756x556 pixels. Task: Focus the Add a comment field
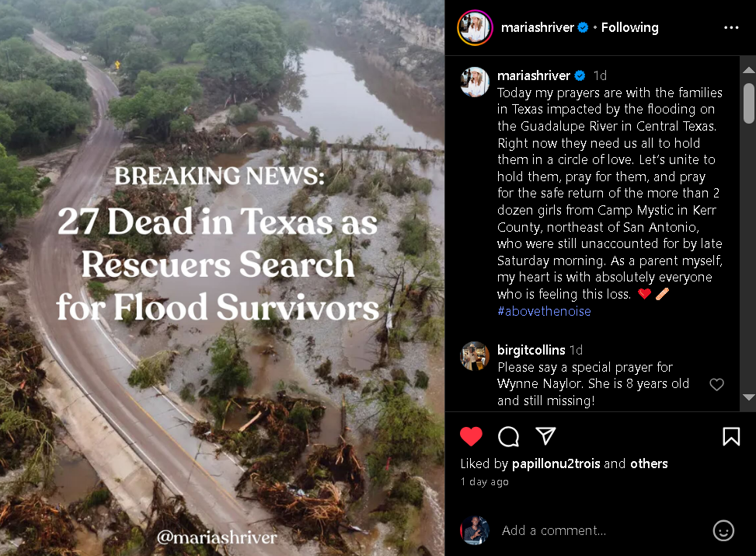(x=603, y=530)
